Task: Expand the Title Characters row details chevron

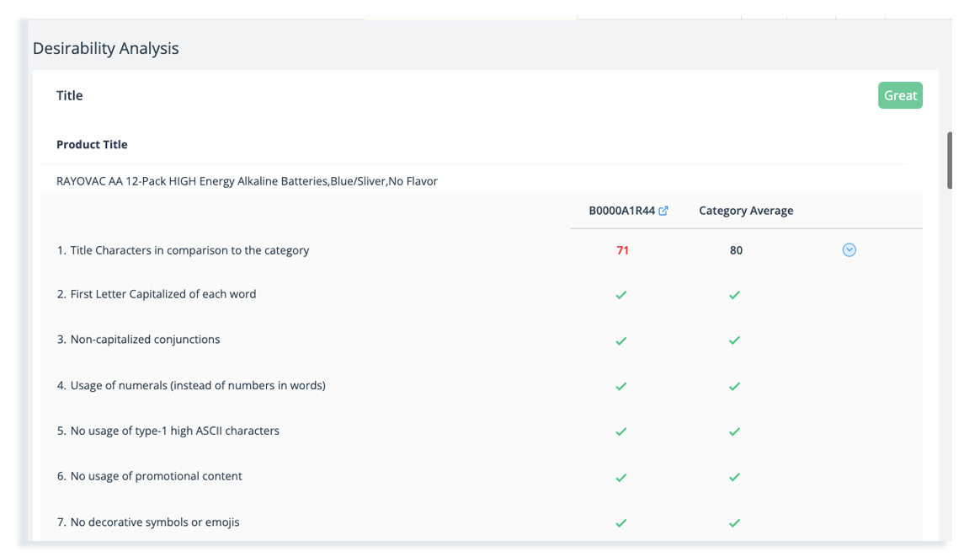Action: 849,250
